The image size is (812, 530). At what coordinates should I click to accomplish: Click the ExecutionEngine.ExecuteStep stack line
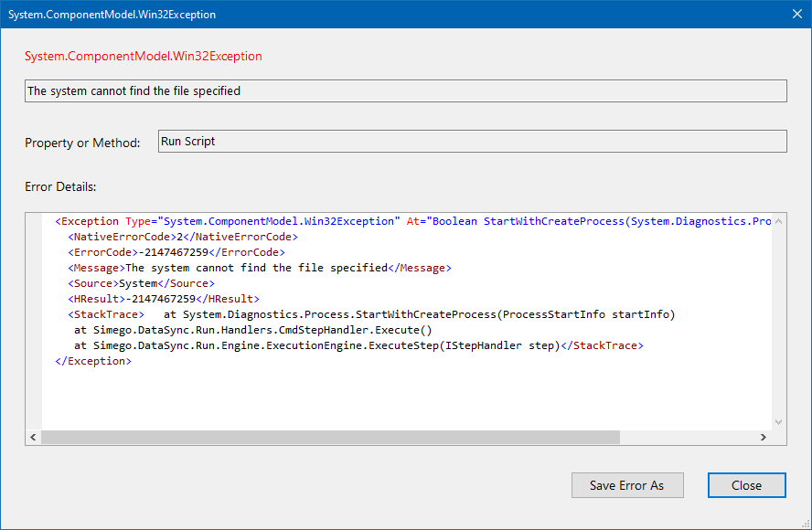coord(358,345)
